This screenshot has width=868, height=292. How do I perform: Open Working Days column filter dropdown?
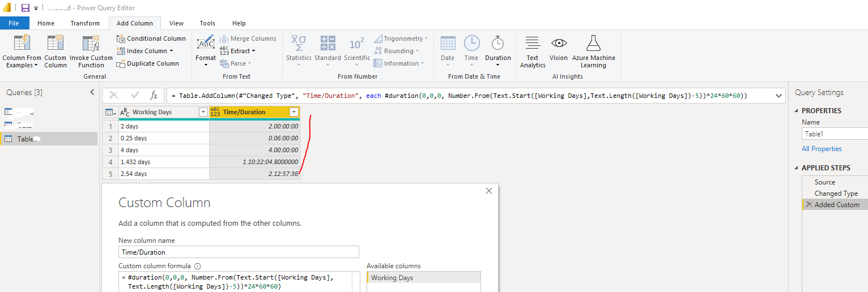click(203, 112)
